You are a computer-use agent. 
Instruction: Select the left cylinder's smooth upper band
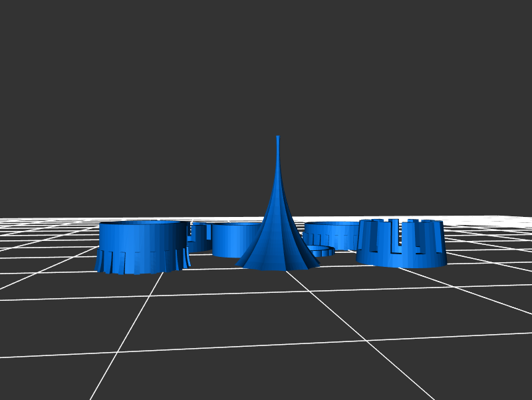142,237
